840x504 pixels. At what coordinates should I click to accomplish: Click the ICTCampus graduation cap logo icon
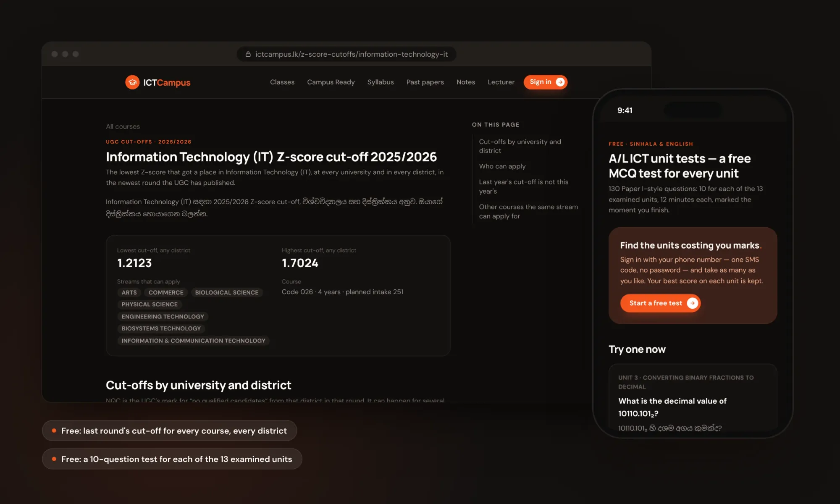click(132, 82)
